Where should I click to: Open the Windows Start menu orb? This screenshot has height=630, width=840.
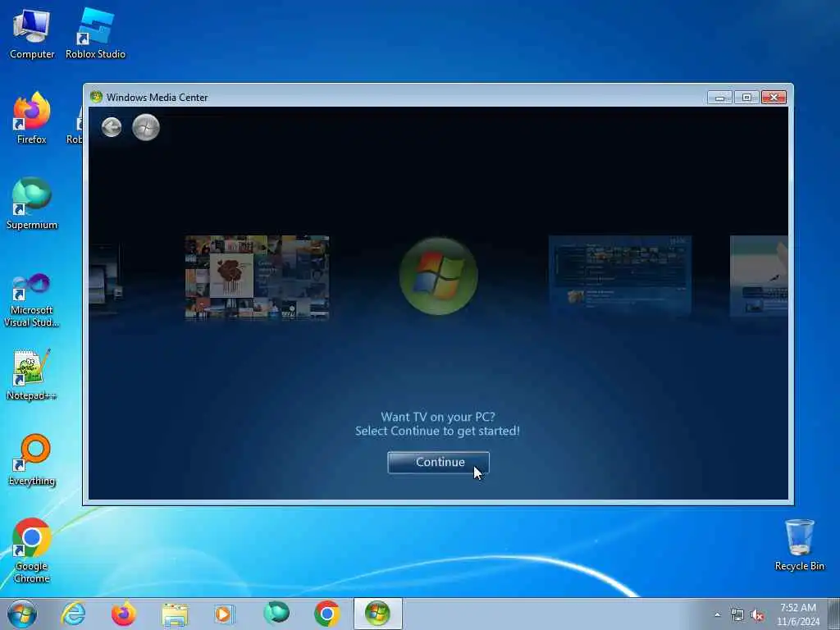click(x=22, y=614)
